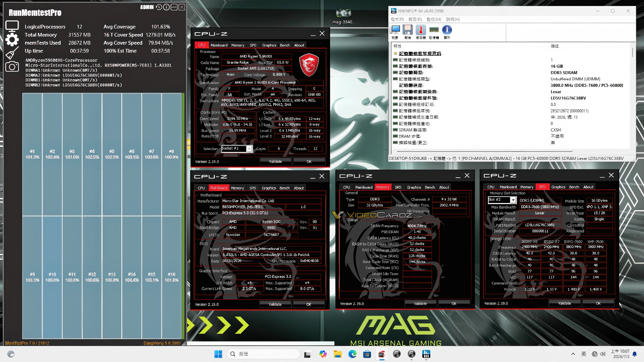
Task: Click Validate in CPU-Z Mainboard window
Action: (275, 304)
